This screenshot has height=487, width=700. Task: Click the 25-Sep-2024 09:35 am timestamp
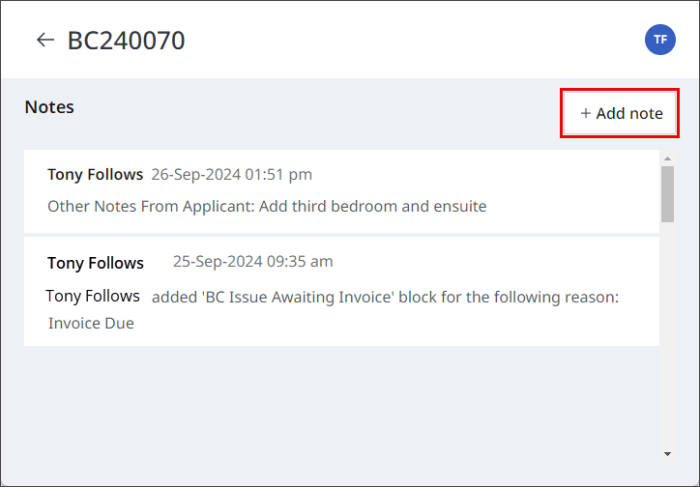click(x=252, y=262)
